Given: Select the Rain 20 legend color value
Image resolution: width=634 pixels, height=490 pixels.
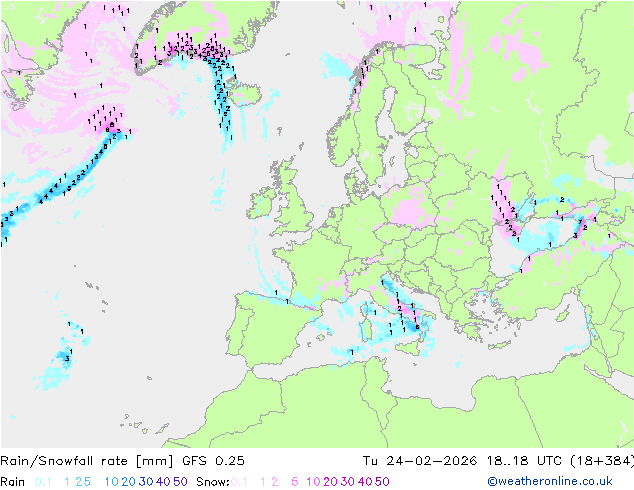Looking at the screenshot, I should 129,482.
